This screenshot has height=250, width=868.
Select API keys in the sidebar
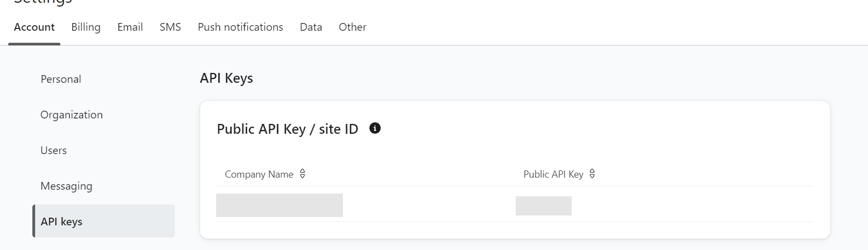click(x=61, y=221)
